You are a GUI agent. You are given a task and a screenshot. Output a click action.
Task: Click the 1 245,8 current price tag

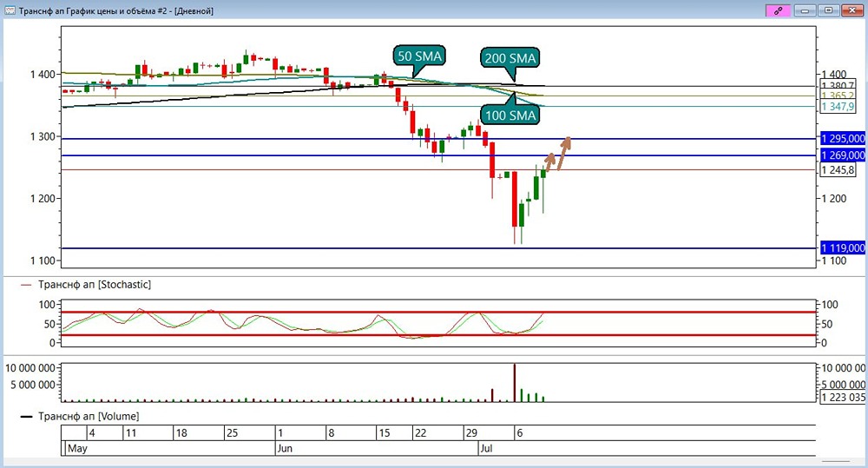click(838, 170)
